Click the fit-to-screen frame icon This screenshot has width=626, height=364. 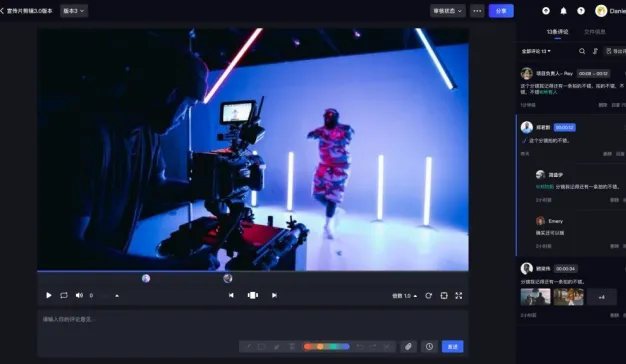pos(444,295)
